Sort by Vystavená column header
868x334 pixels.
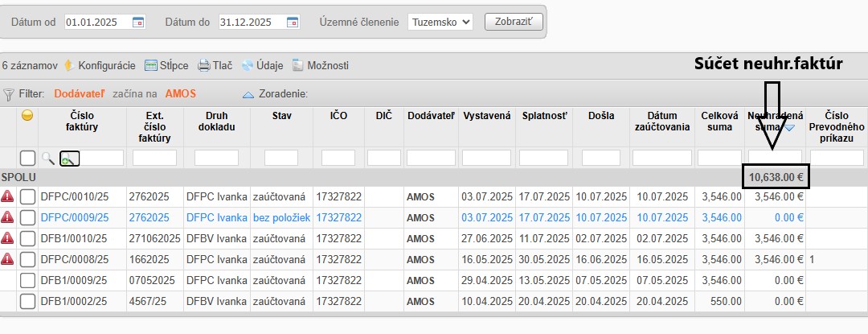coord(486,117)
